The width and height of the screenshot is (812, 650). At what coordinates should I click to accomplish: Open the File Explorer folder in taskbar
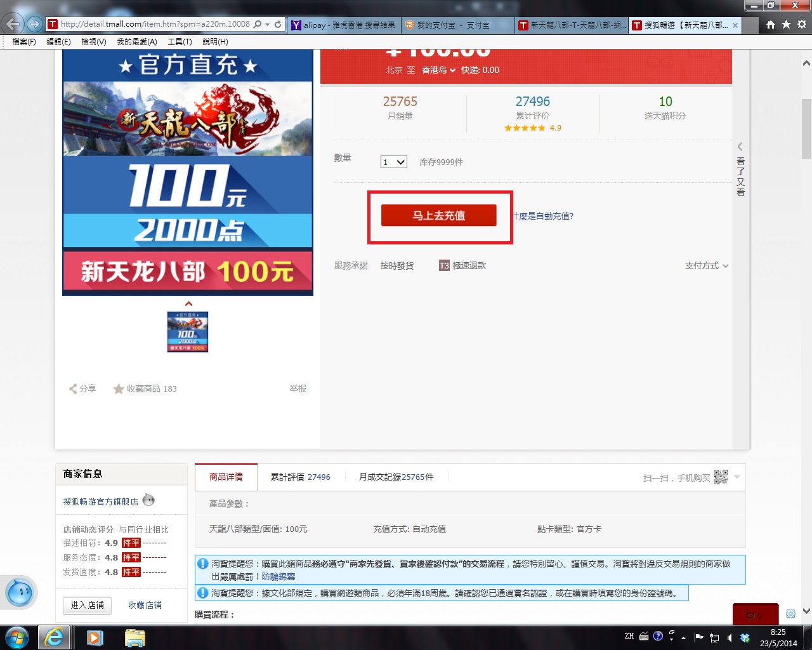click(x=135, y=637)
